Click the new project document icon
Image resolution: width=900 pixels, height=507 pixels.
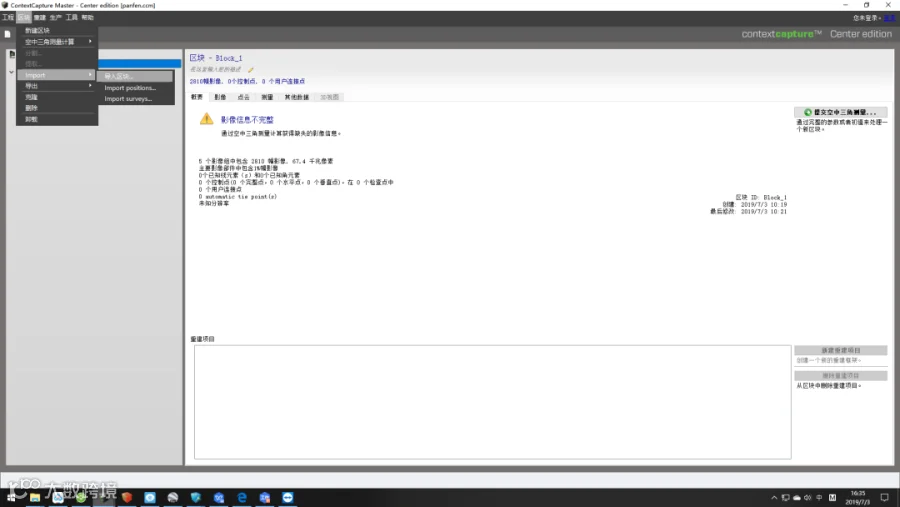pos(7,34)
